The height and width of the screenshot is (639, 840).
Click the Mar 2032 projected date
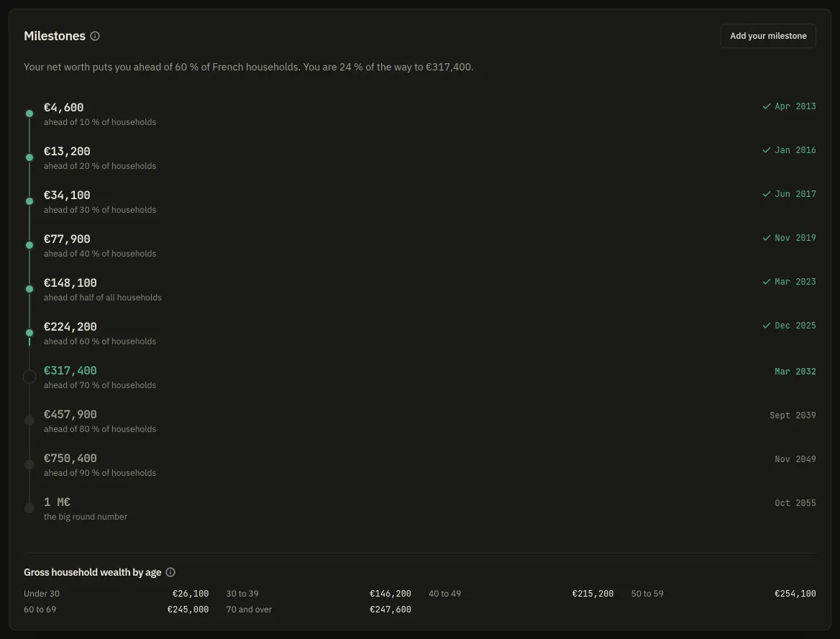click(795, 371)
